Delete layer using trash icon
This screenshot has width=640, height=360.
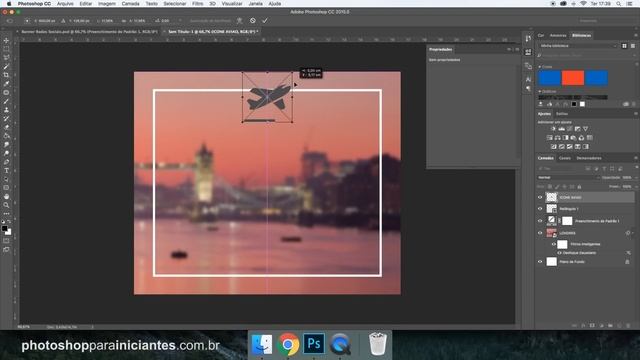click(x=628, y=326)
